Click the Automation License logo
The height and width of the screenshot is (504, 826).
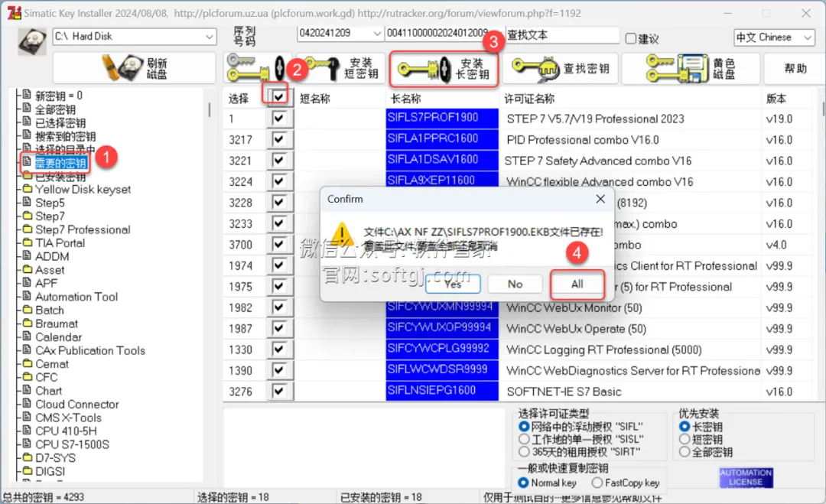746,477
